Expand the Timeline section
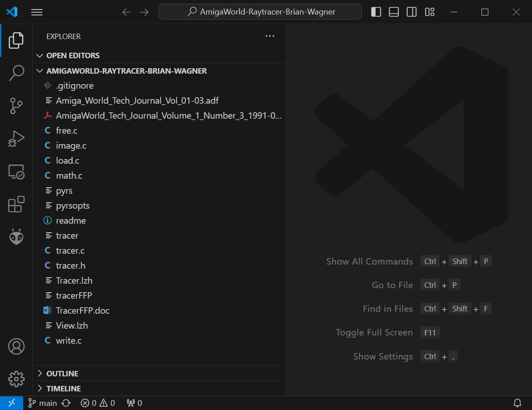The width and height of the screenshot is (532, 410). (x=159, y=388)
